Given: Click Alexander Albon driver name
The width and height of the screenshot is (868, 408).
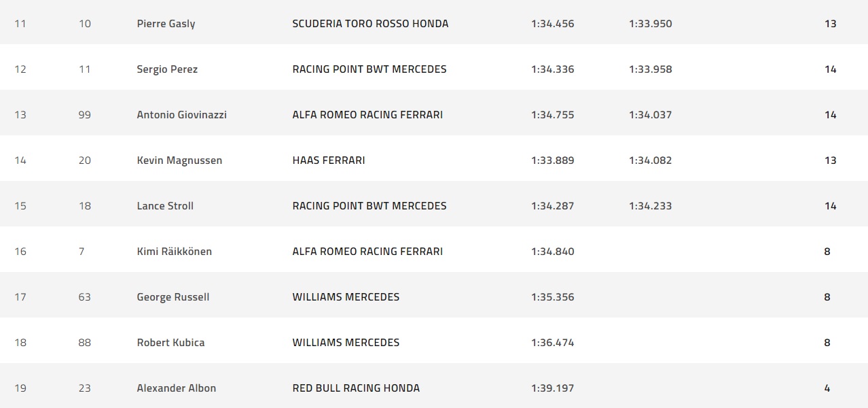Looking at the screenshot, I should tap(176, 388).
